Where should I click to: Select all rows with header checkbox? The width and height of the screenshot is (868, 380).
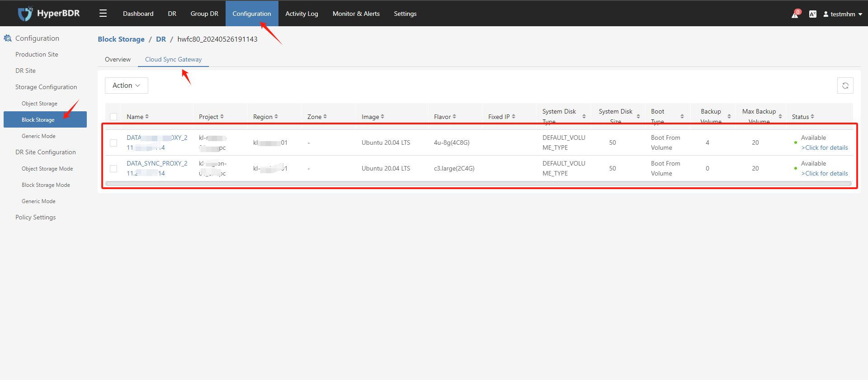click(x=113, y=117)
